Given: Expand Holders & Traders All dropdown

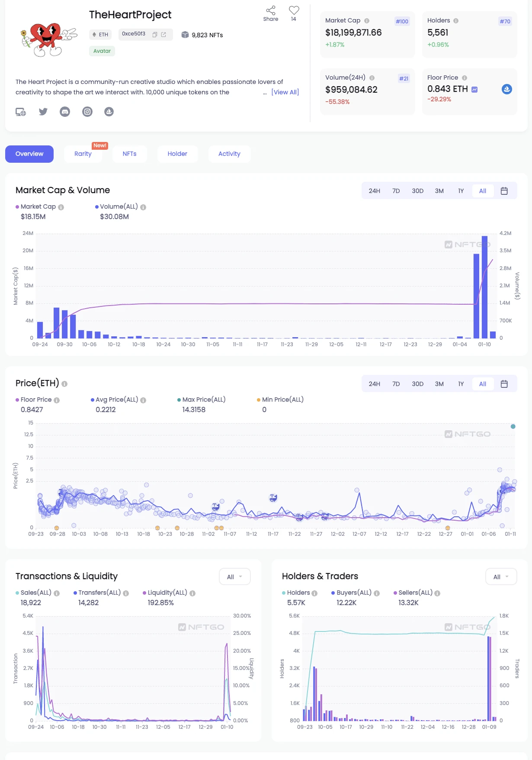Looking at the screenshot, I should (x=501, y=576).
